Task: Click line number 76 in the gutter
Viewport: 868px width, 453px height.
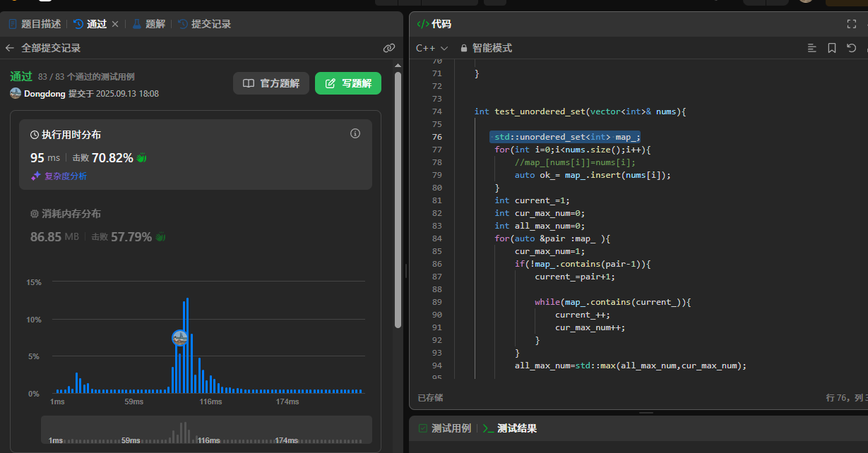Action: pyautogui.click(x=436, y=137)
